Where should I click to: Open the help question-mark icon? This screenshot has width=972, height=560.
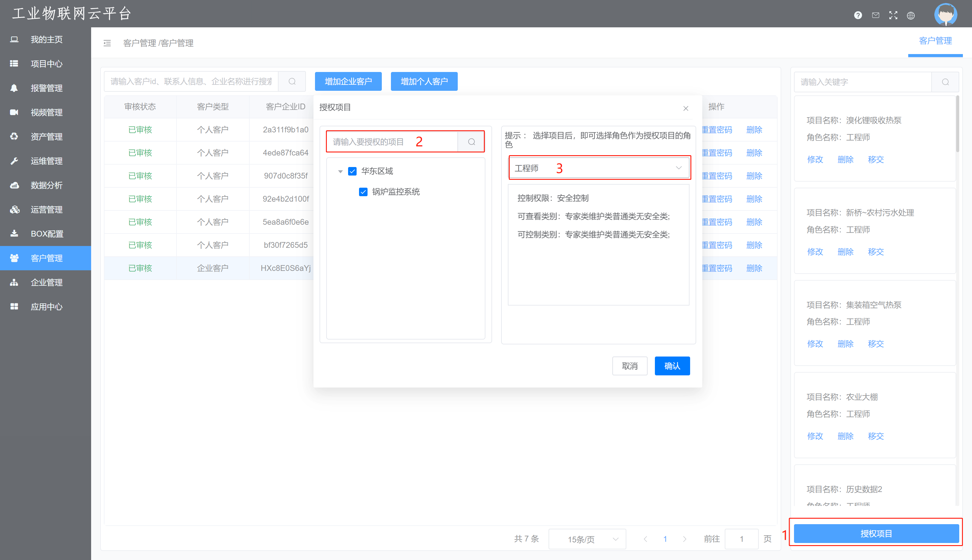(x=858, y=15)
